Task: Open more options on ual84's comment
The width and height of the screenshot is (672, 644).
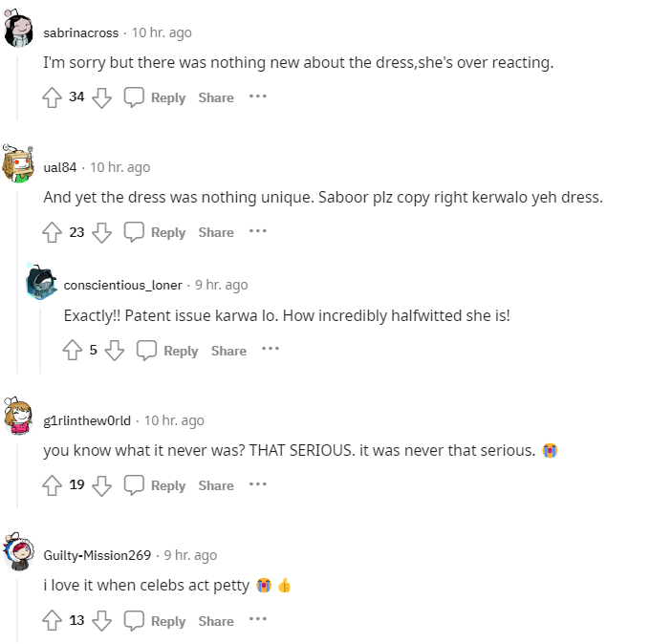Action: [258, 231]
